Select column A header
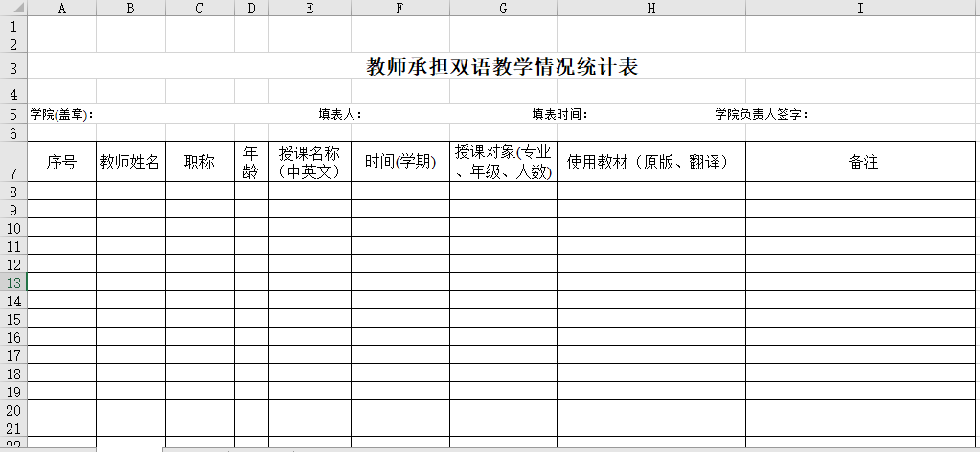Viewport: 980px width, 452px height. click(62, 9)
